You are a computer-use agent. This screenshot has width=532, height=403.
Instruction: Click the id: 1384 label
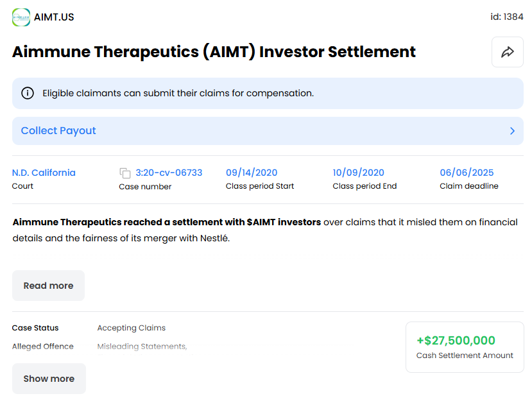[x=506, y=17]
